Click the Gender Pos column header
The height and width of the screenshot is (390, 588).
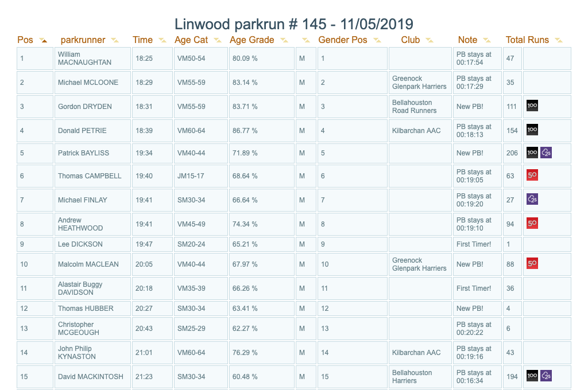[x=343, y=40]
